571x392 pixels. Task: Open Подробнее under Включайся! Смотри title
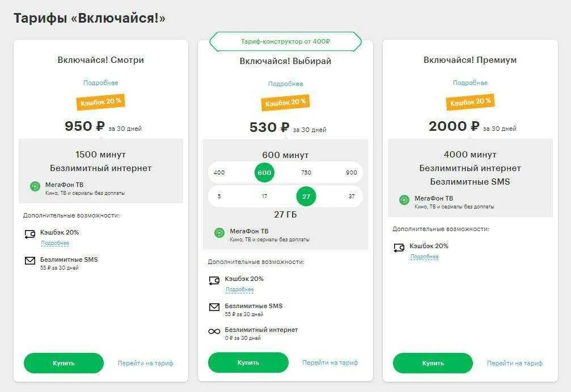(x=101, y=83)
